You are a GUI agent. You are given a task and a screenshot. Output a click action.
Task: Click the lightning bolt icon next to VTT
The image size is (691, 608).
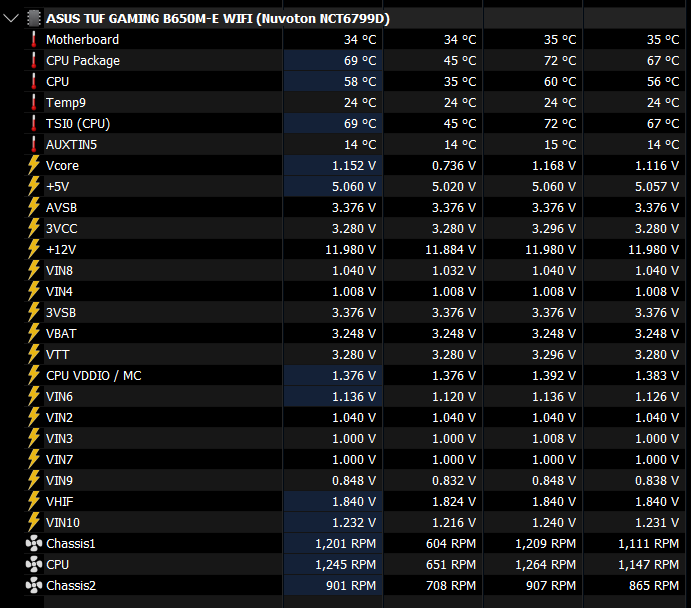tap(33, 354)
